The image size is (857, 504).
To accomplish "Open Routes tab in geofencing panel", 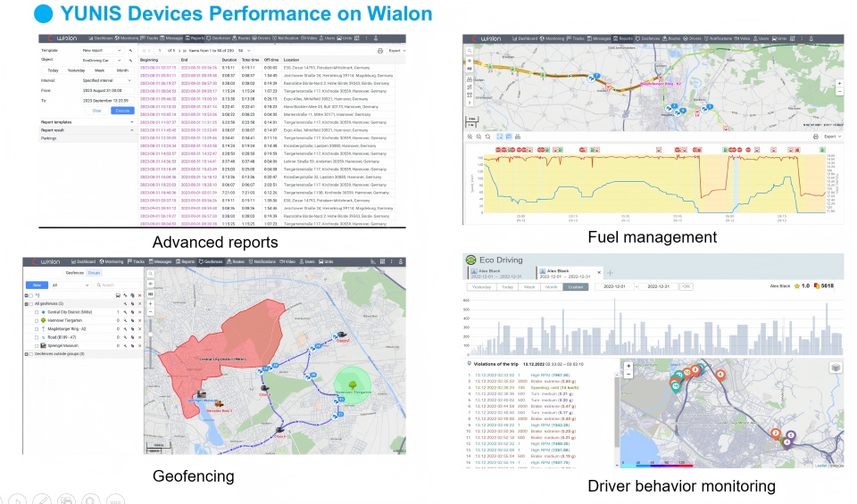I will 236,261.
